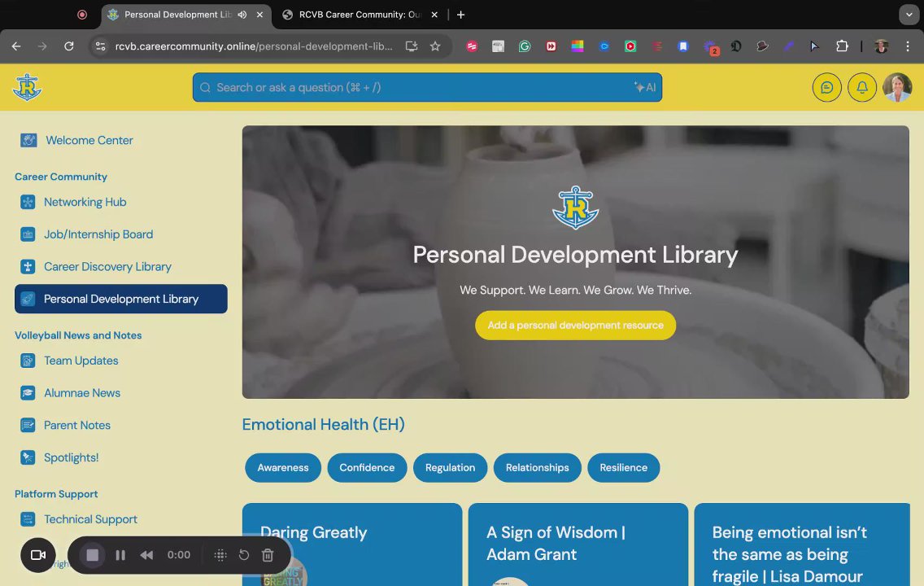Mute audio on the Personal Development tab
This screenshot has width=924, height=586.
tap(242, 15)
